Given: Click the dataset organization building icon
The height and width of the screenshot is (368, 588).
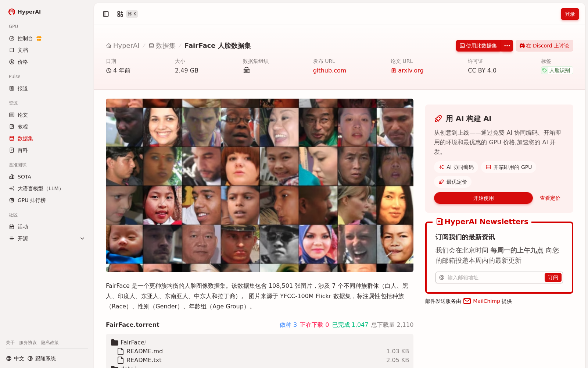Looking at the screenshot, I should point(247,70).
